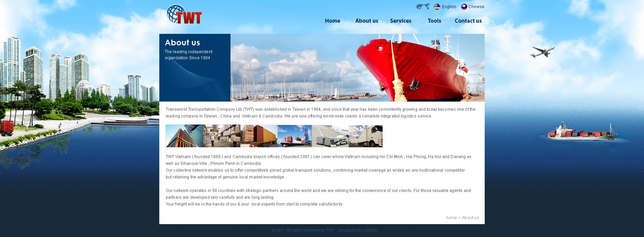Click the Taiwan flag icon
This screenshot has width=644, height=237.
click(x=464, y=6)
